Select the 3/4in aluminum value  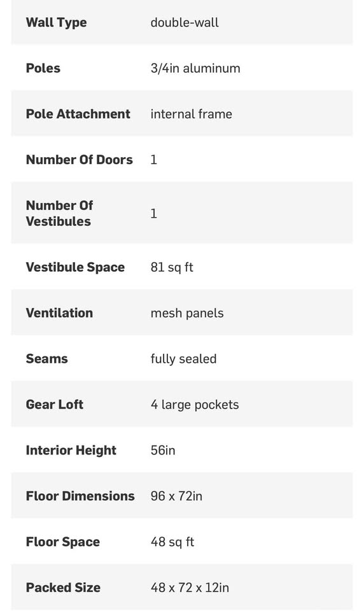point(195,68)
